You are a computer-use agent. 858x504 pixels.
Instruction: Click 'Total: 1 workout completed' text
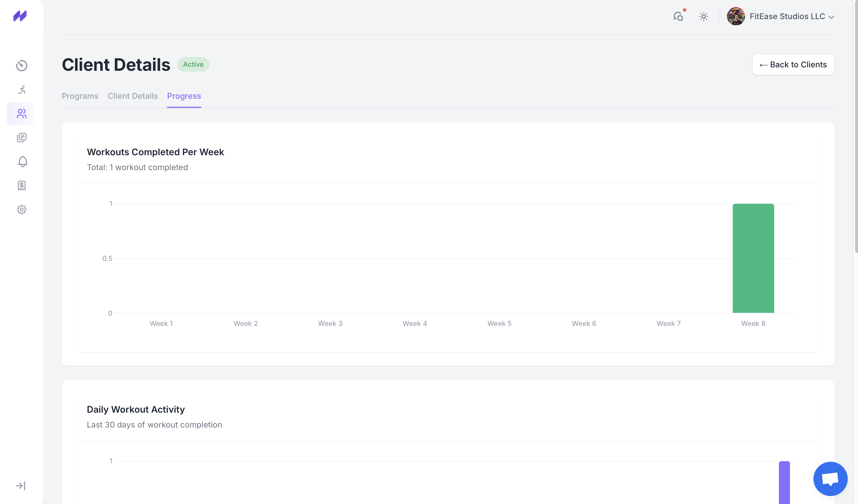point(137,168)
